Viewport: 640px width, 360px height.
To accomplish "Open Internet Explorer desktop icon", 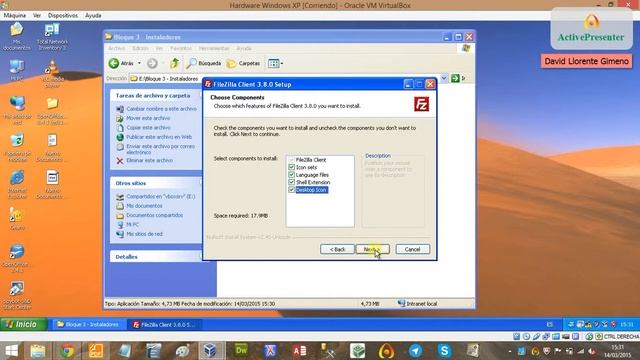I will [x=17, y=184].
